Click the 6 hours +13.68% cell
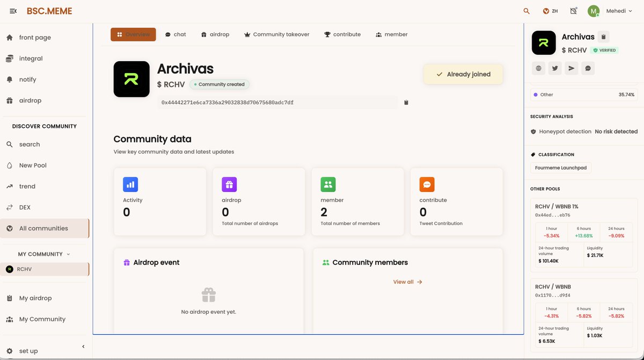 pyautogui.click(x=584, y=232)
